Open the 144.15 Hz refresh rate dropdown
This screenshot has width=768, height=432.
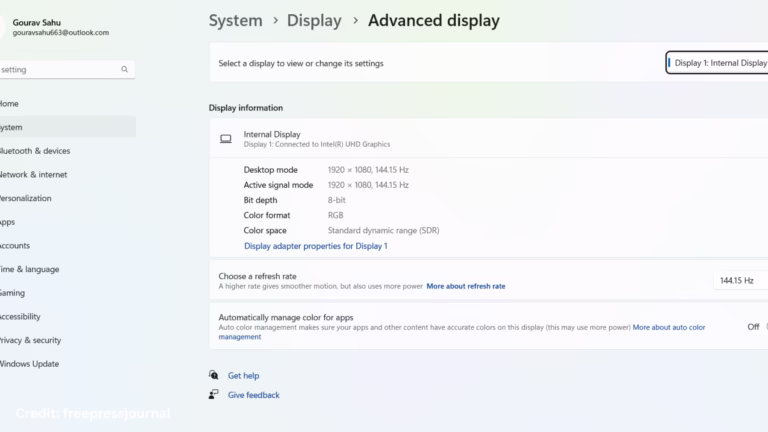click(741, 280)
